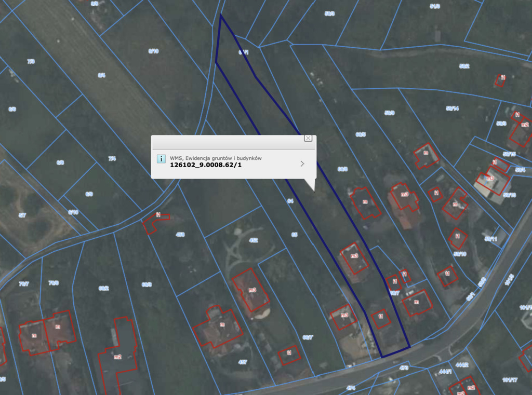Click the WMS Ewidencja gruntów layer title

(x=216, y=158)
